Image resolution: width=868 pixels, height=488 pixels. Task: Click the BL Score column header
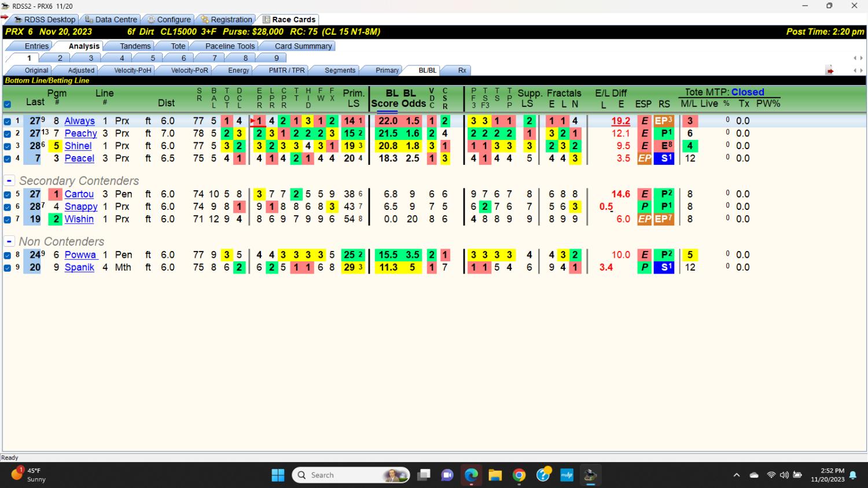tap(384, 98)
